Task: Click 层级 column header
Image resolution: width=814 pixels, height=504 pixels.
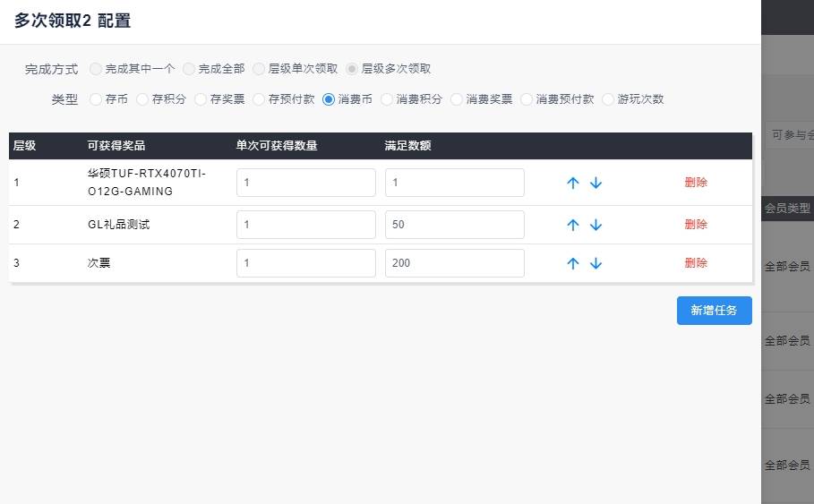Action: point(24,146)
